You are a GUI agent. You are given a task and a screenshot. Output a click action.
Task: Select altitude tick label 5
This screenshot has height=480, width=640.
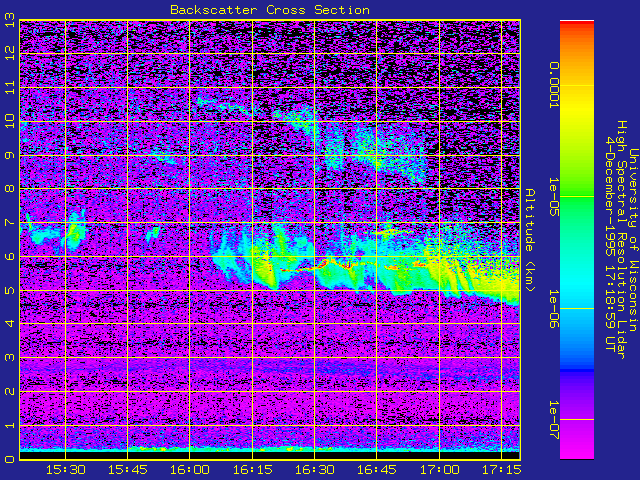pos(10,290)
